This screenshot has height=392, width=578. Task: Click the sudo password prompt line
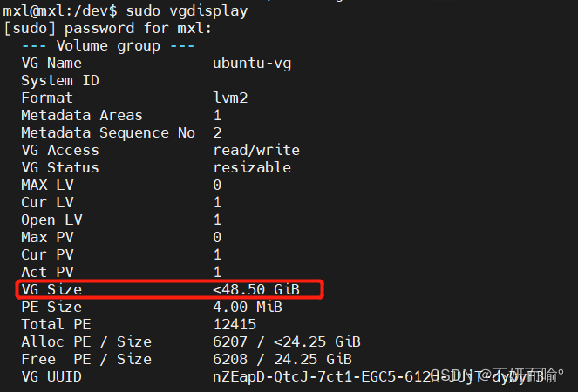click(x=107, y=29)
